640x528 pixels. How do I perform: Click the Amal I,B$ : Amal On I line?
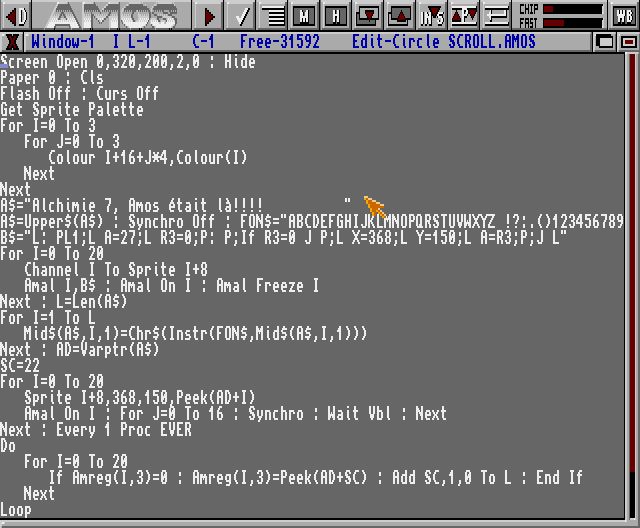(171, 286)
